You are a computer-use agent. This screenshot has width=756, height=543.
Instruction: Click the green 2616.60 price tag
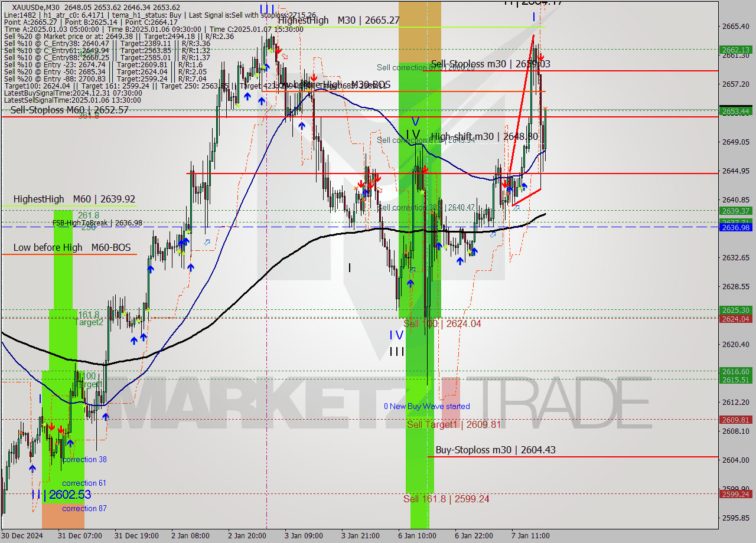pyautogui.click(x=735, y=371)
